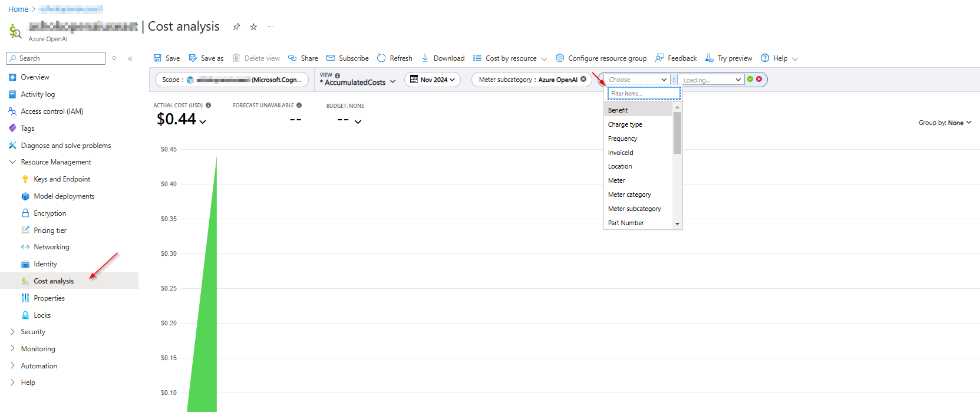Open the Loading filter value dropdown
Screen dimensions: 980x412
tap(711, 80)
